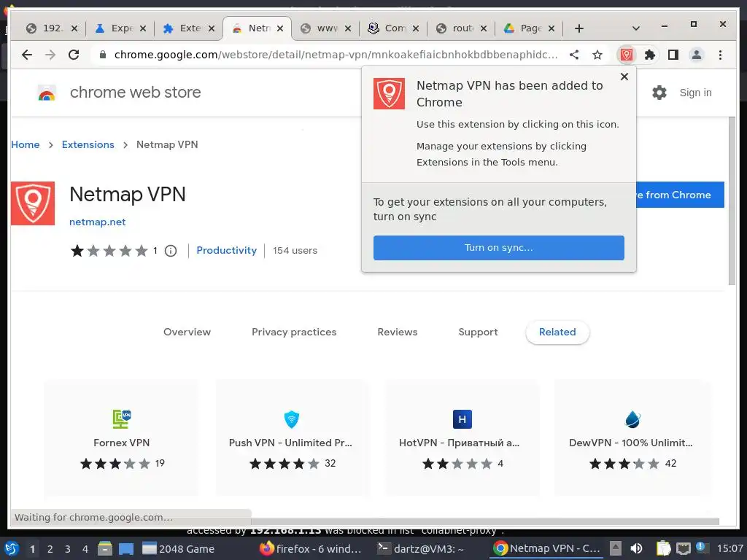Click Sign in link
This screenshot has height=560, width=747.
[695, 93]
